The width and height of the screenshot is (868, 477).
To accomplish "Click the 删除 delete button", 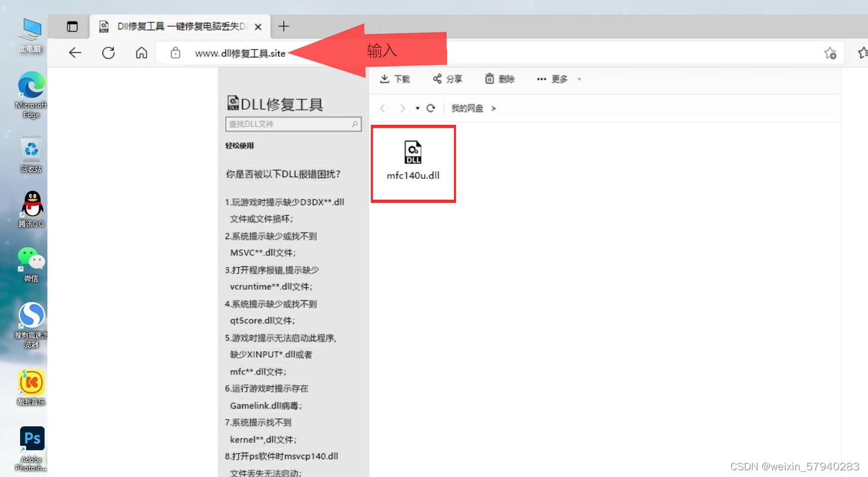I will [x=500, y=79].
